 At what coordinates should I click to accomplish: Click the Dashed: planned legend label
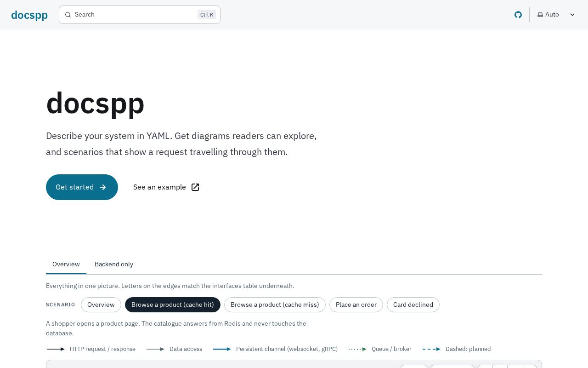pyautogui.click(x=468, y=349)
